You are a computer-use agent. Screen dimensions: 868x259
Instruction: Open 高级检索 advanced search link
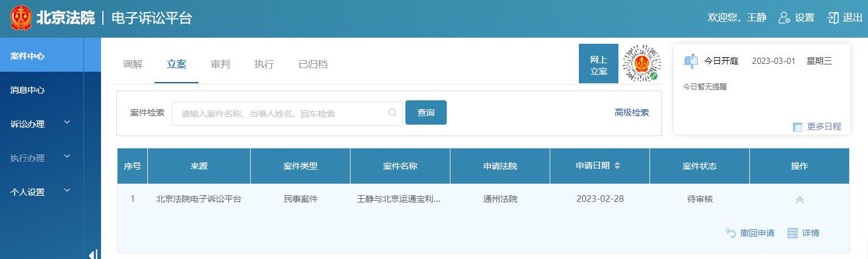coord(632,112)
